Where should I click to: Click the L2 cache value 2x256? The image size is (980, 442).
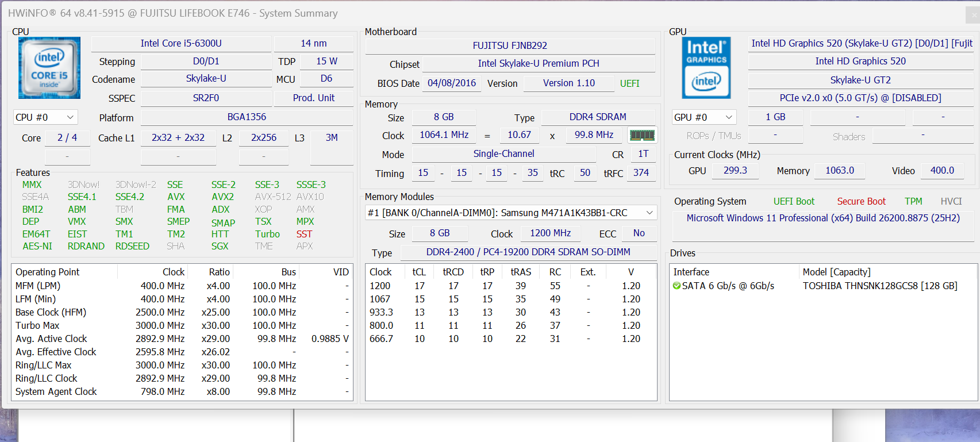click(264, 138)
